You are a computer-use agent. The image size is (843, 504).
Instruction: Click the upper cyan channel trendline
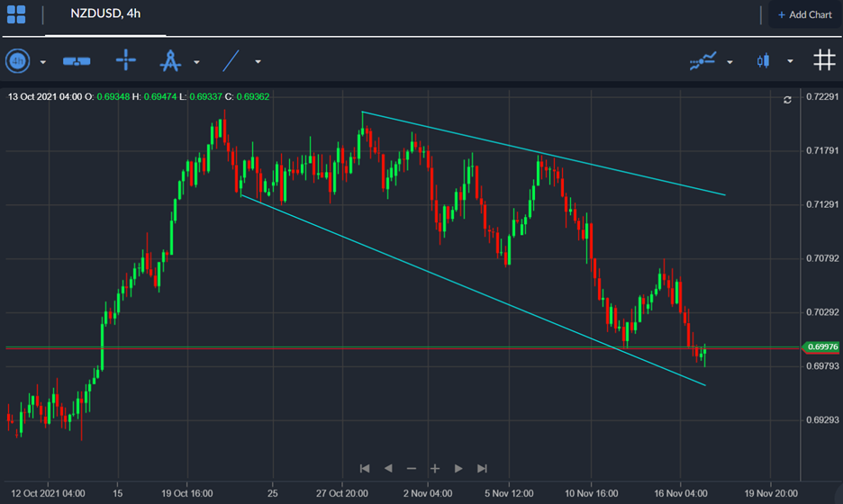544,154
